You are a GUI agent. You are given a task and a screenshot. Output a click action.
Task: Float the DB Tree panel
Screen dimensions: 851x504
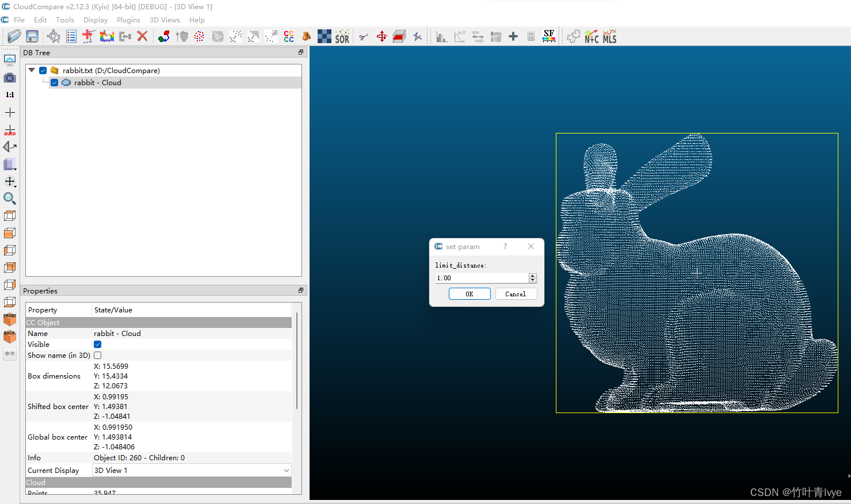[301, 52]
